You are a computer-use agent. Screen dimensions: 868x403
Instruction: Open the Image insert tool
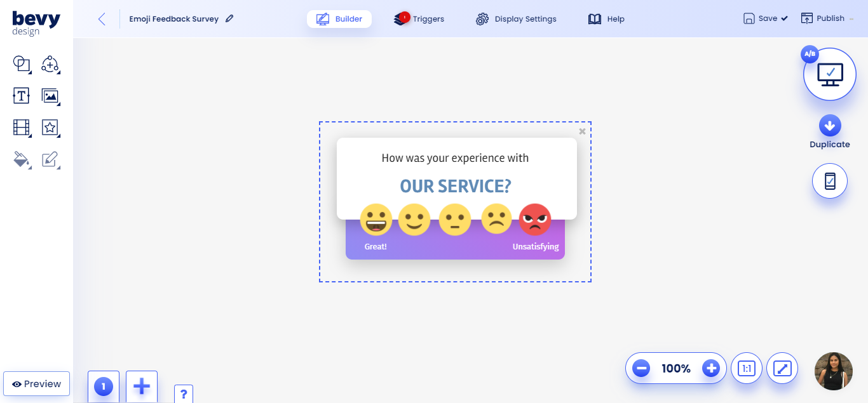50,96
